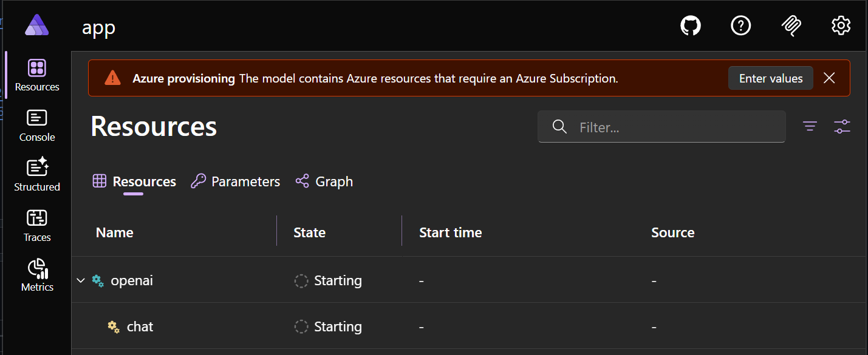Viewport: 868px width, 355px height.
Task: Open the Structured logs view
Action: [x=36, y=175]
